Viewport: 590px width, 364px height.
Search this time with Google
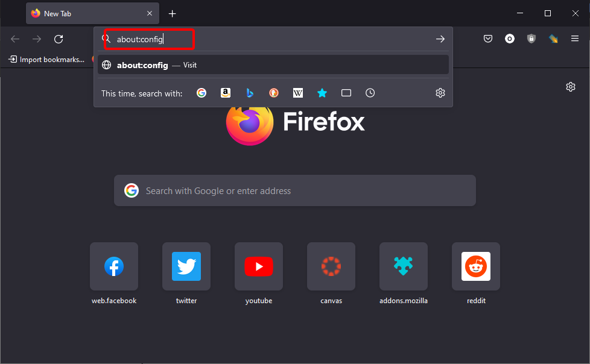[x=201, y=93]
